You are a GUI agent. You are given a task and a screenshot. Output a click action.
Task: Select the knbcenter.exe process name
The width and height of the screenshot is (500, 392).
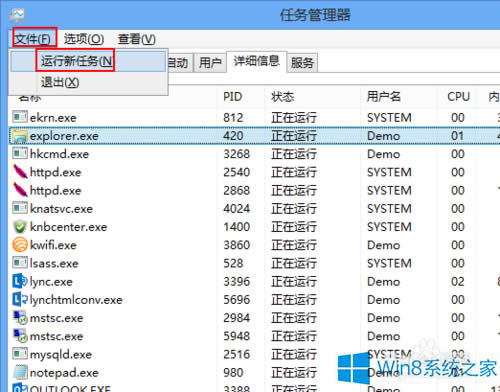69,227
